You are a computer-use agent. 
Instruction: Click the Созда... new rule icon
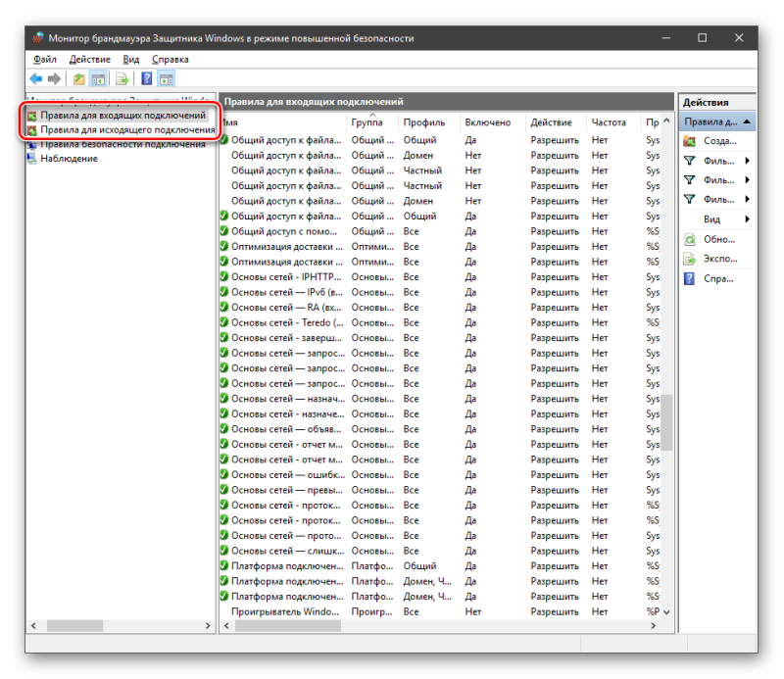pos(690,141)
